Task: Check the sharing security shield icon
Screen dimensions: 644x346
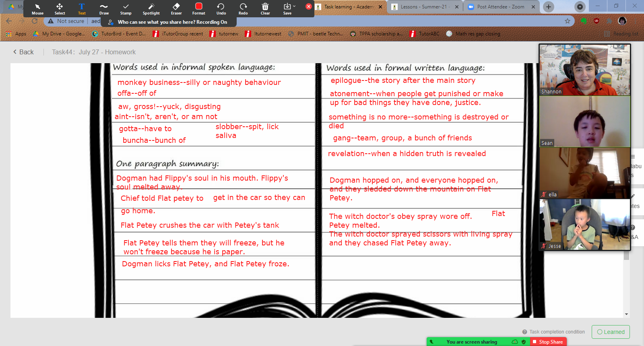Action: click(x=524, y=342)
